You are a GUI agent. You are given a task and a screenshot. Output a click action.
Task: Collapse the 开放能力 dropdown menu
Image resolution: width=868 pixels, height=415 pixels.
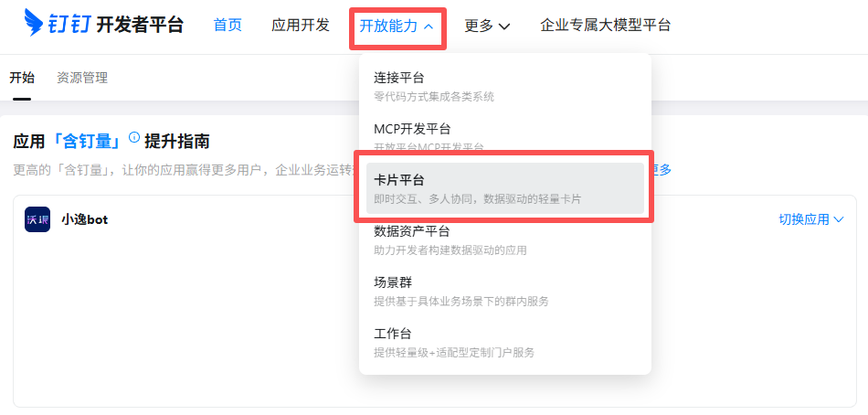(x=397, y=27)
